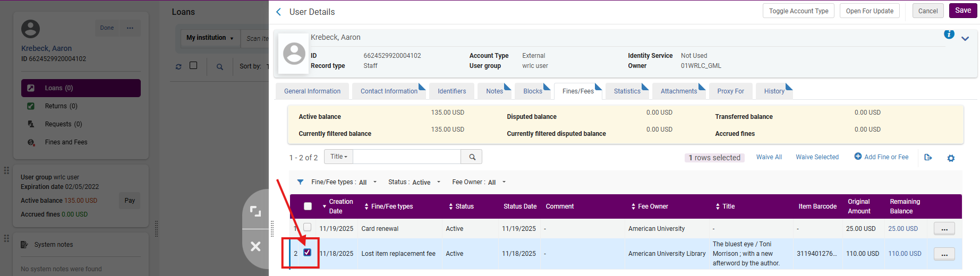This screenshot has height=276, width=980.
Task: Click the Add Fine or Fee plus icon
Action: 858,157
